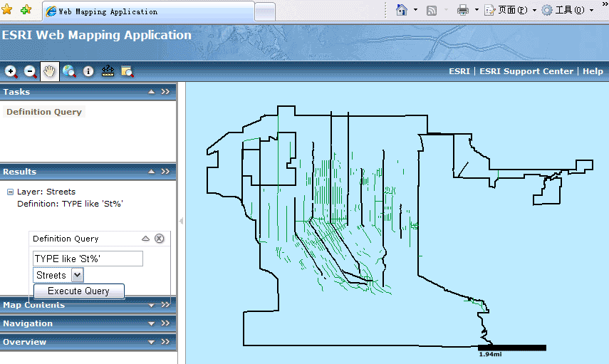Click the browser Print icon

pyautogui.click(x=462, y=10)
